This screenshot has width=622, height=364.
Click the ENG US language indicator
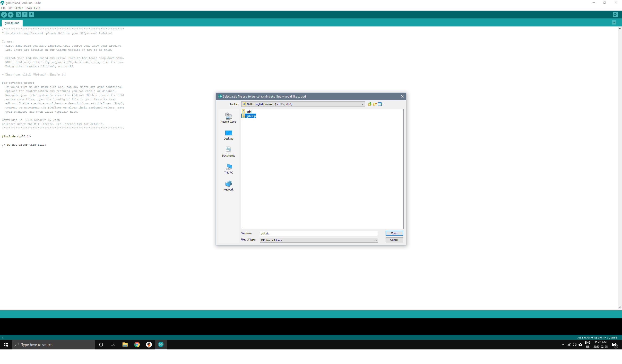click(x=588, y=345)
